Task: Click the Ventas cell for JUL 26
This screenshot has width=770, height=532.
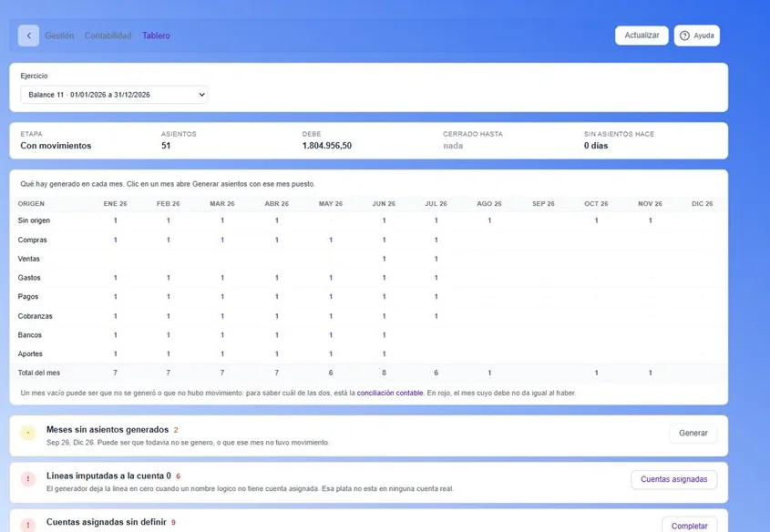Action: click(436, 259)
